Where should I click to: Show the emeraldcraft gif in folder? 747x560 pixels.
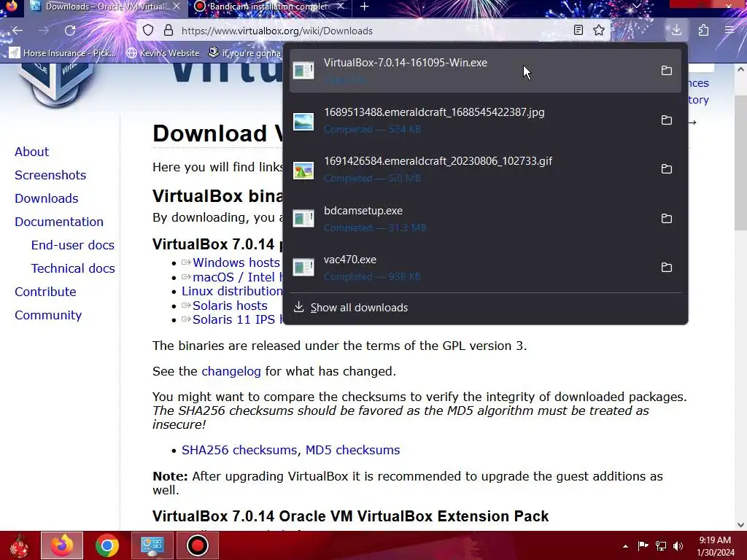tap(667, 169)
